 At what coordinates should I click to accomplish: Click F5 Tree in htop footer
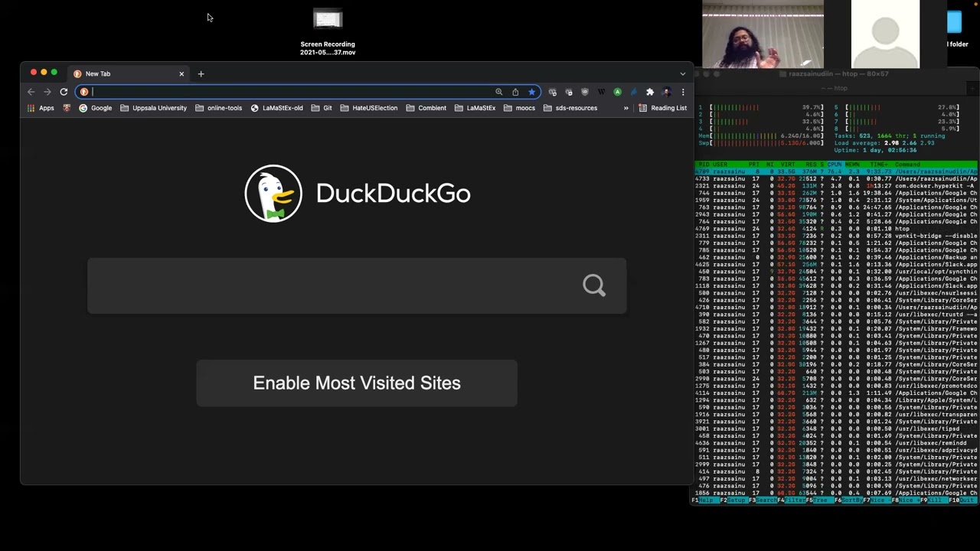pos(820,500)
